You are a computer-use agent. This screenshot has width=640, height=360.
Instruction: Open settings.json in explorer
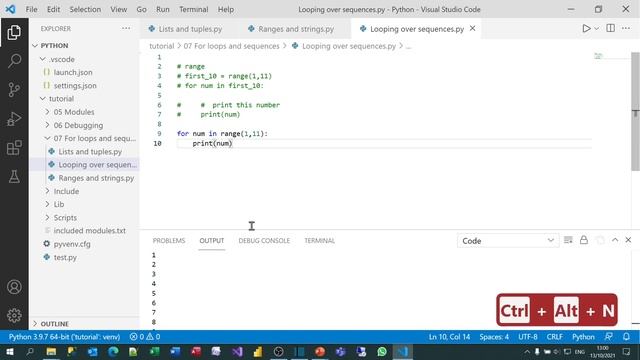(x=85, y=86)
